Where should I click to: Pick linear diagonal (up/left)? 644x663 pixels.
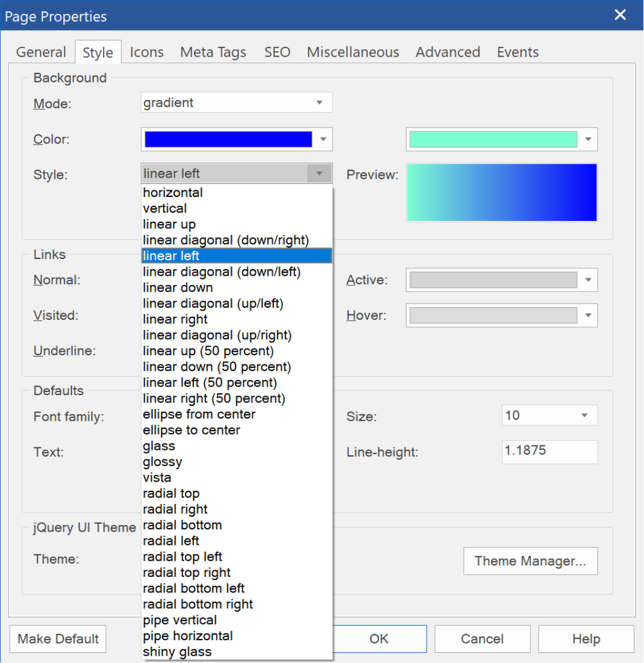pos(237,303)
